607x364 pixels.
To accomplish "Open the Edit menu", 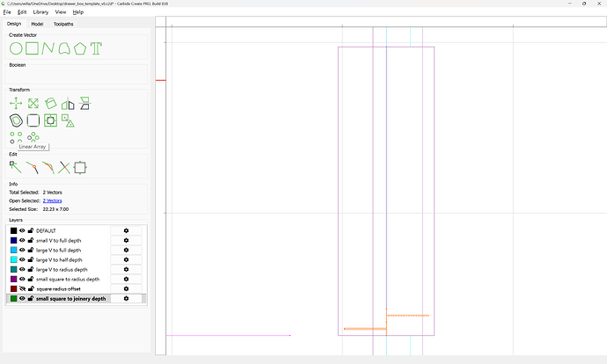I will click(22, 12).
